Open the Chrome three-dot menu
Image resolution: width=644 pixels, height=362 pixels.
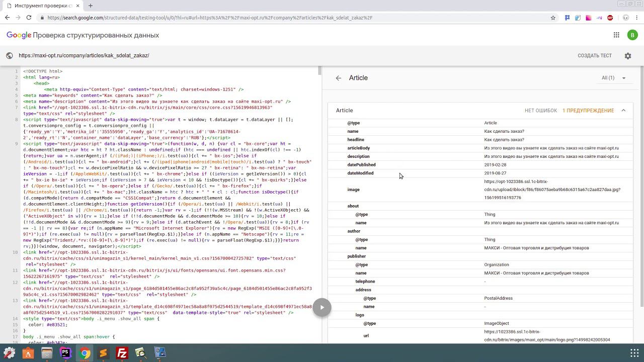click(637, 18)
